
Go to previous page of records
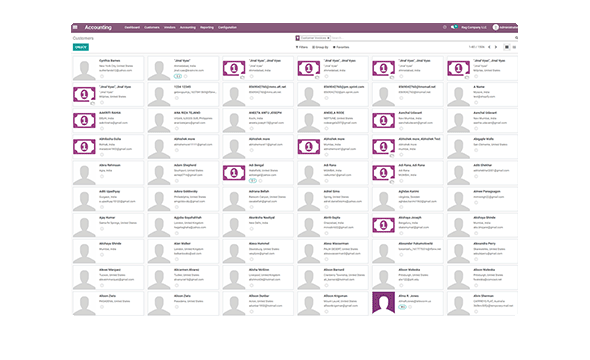489,47
